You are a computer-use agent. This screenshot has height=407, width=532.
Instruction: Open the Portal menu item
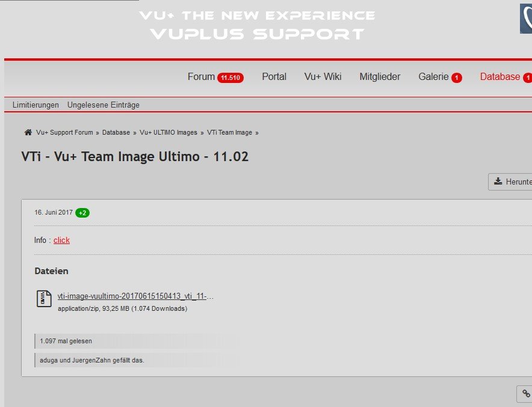click(x=274, y=76)
